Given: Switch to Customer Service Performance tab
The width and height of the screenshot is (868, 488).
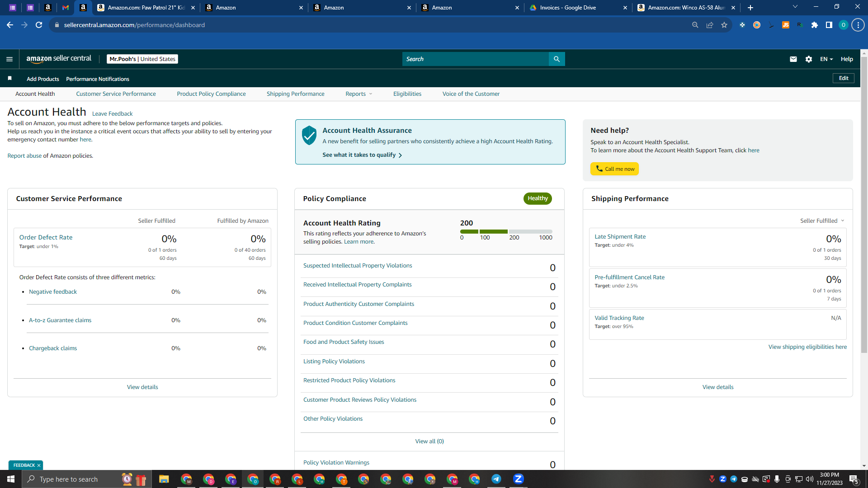Looking at the screenshot, I should tap(116, 94).
